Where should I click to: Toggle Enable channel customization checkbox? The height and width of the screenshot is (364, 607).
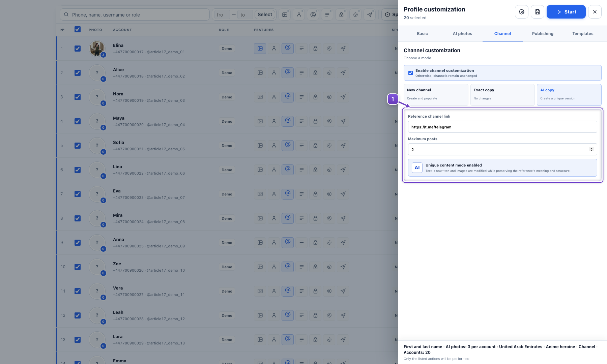pyautogui.click(x=410, y=73)
